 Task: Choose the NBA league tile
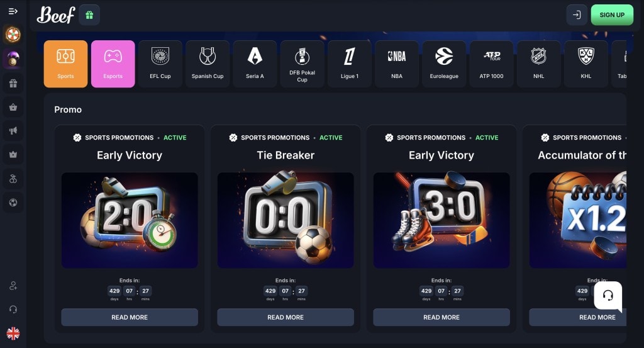pyautogui.click(x=397, y=64)
